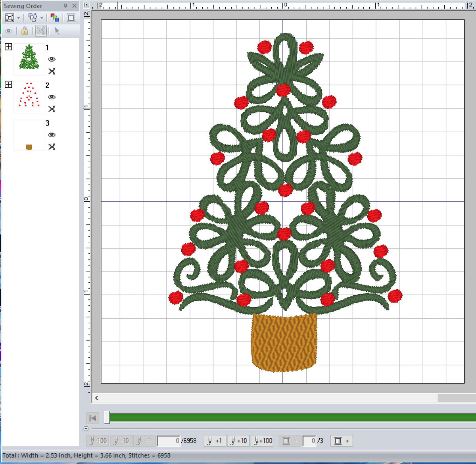476x464 pixels.
Task: Click the needle -10 stitches button
Action: pos(121,441)
